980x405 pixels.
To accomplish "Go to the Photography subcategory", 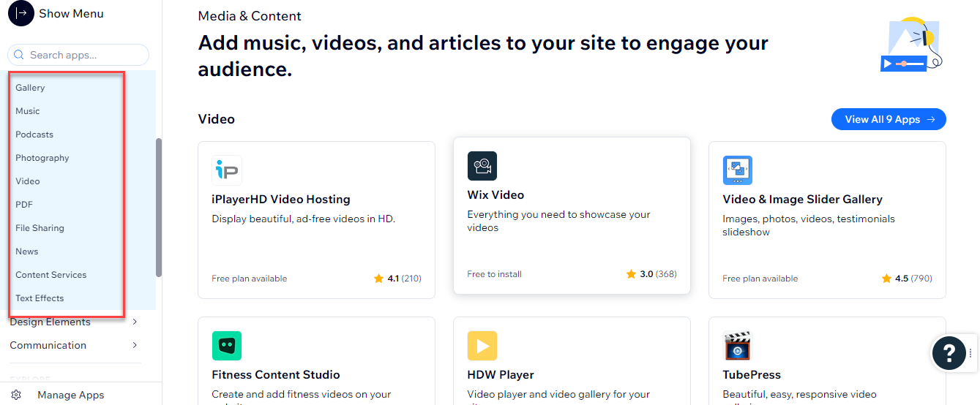I will click(x=42, y=158).
